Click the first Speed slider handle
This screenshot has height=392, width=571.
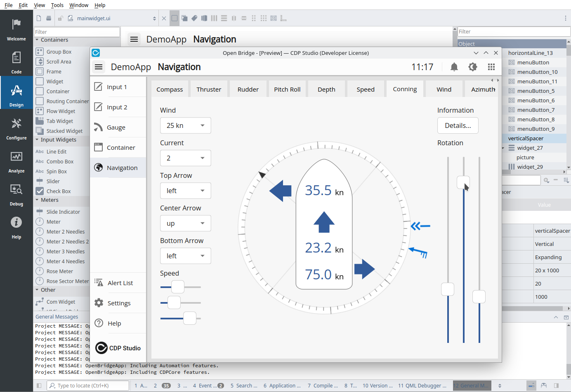point(178,287)
